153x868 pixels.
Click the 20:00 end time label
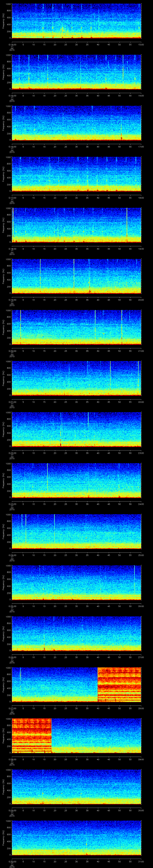pos(141,300)
